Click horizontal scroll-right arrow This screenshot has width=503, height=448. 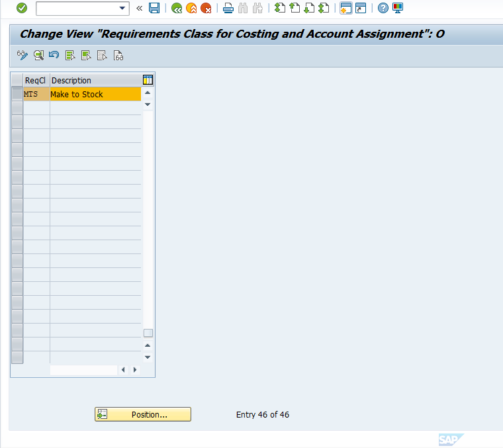pyautogui.click(x=135, y=370)
